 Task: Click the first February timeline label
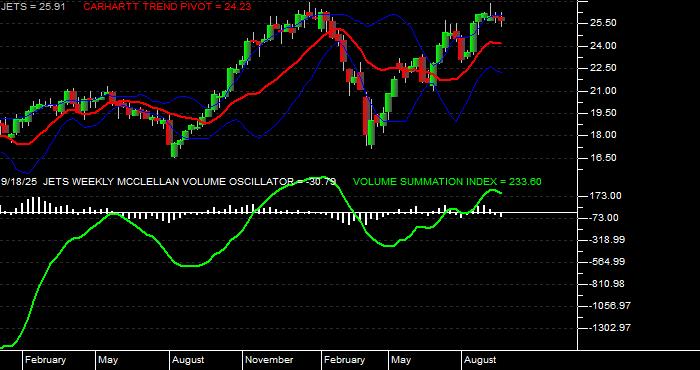point(46,360)
